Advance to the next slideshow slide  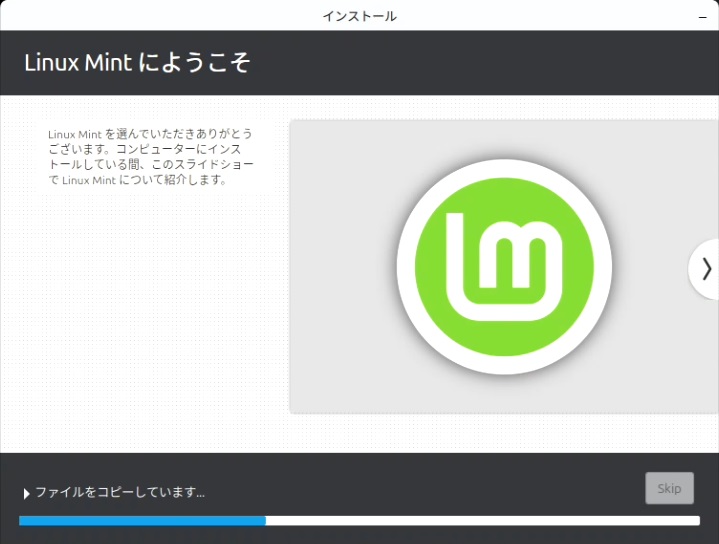(x=705, y=268)
